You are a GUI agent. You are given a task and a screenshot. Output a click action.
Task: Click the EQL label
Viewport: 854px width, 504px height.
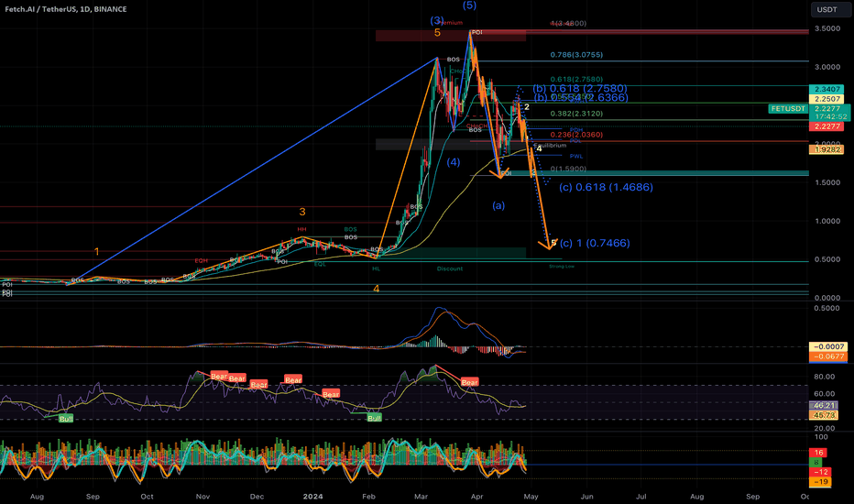320,264
